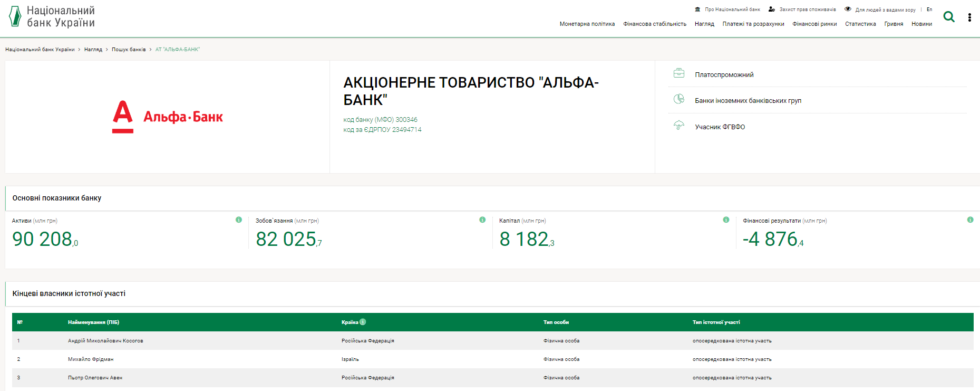Open the Новини menu item

coord(921,24)
